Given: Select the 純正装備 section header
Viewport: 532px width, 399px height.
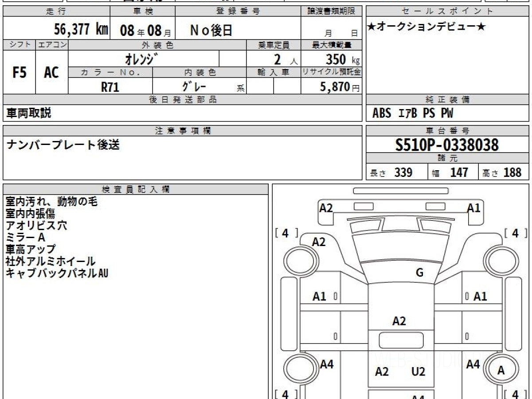Looking at the screenshot, I should pos(447,100).
